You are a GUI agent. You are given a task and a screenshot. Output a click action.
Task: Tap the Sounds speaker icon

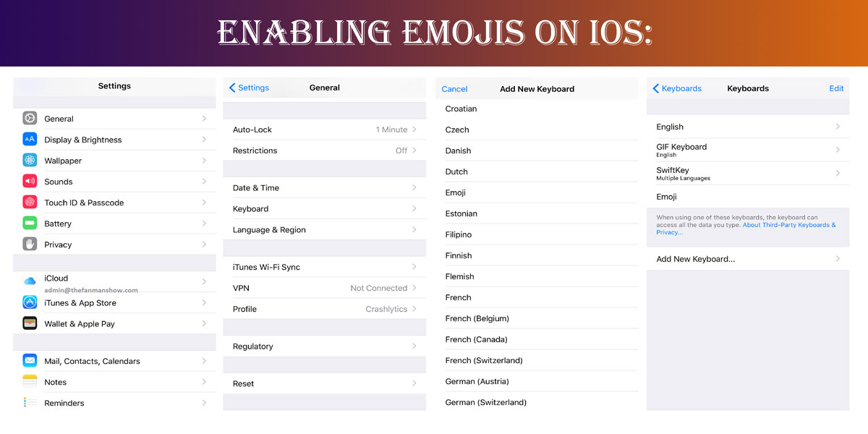click(x=30, y=182)
